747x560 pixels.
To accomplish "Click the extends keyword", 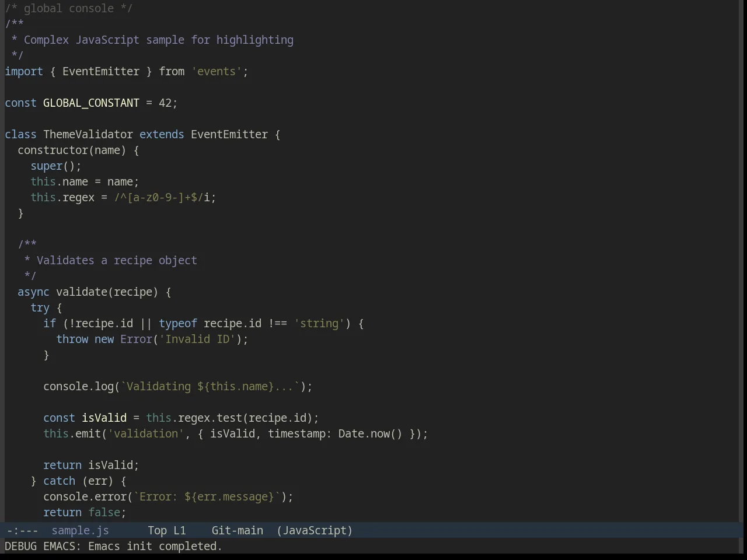I will (x=162, y=134).
